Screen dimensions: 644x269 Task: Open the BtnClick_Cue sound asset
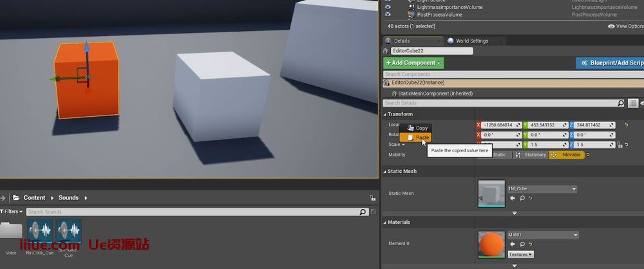coord(41,232)
